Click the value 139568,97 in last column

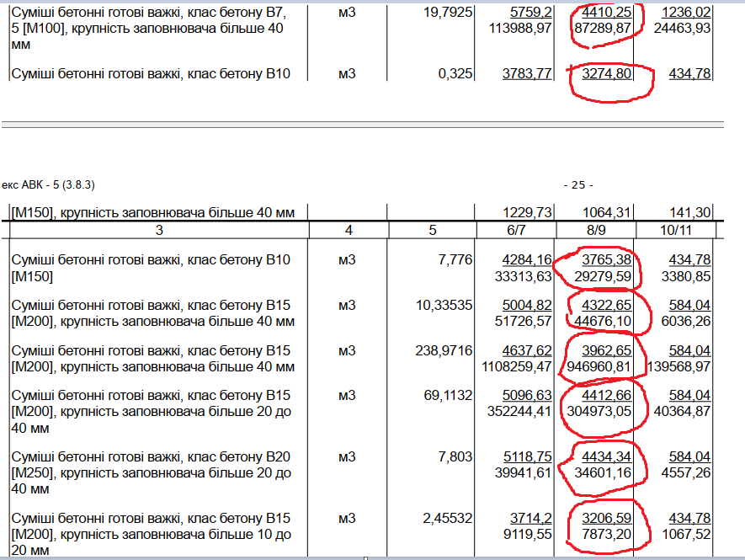pos(676,366)
